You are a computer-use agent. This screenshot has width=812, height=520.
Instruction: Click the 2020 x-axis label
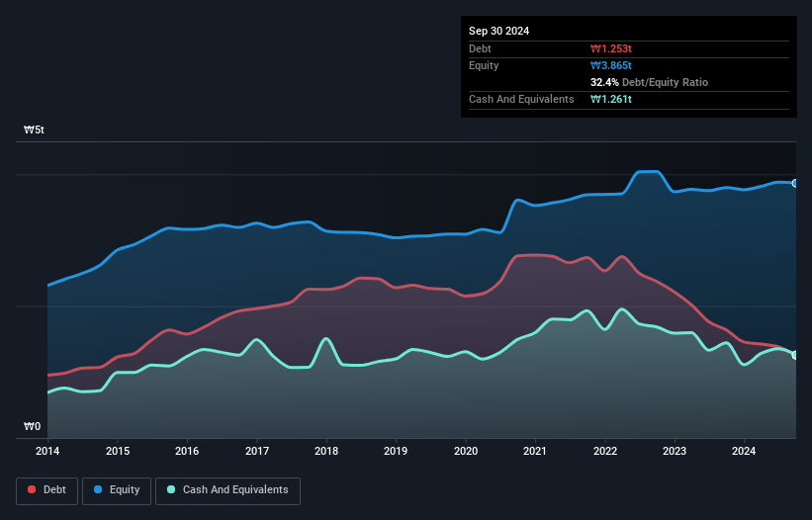tap(466, 451)
